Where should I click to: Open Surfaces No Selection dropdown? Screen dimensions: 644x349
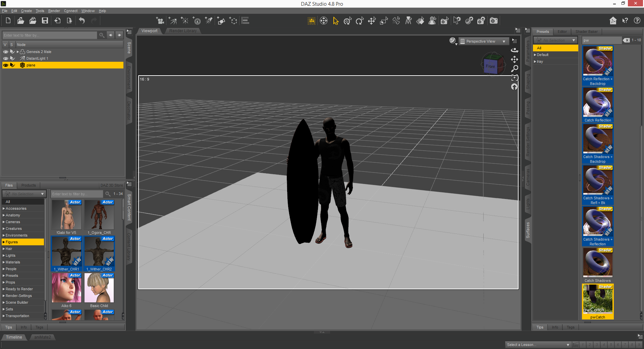pyautogui.click(x=555, y=40)
